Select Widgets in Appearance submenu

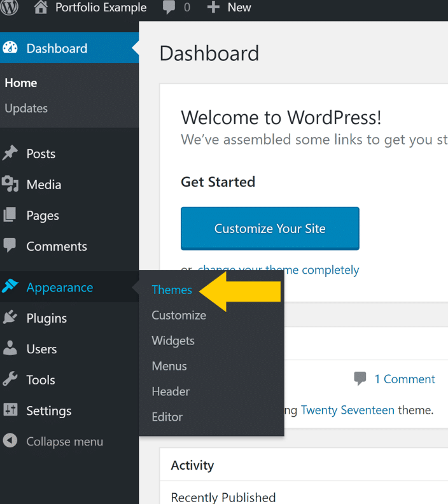(173, 340)
